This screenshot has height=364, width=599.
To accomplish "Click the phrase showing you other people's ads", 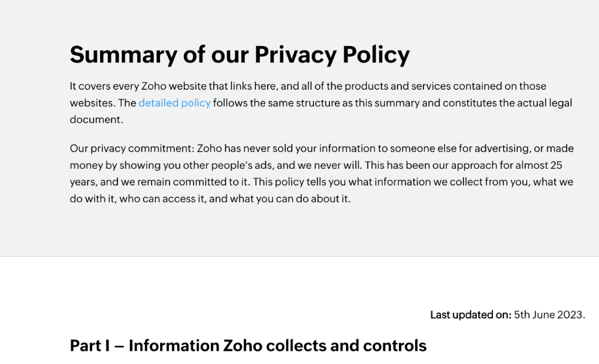I will (196, 165).
